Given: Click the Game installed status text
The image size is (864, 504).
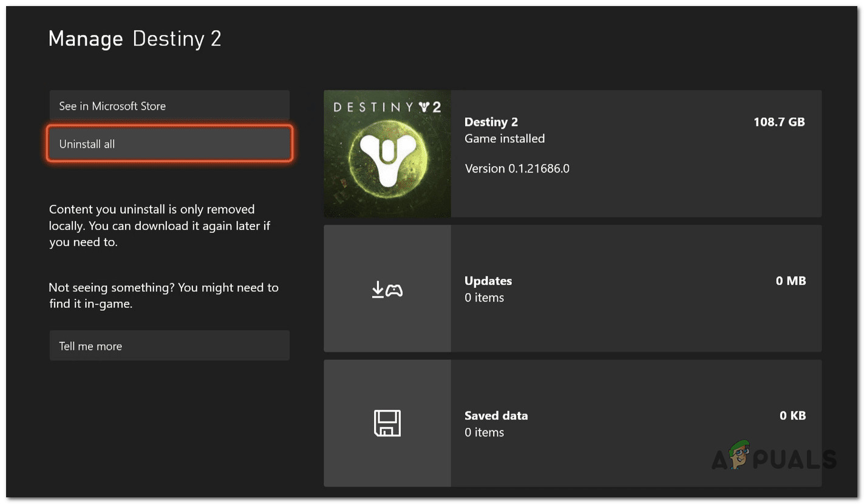Looking at the screenshot, I should (x=505, y=138).
